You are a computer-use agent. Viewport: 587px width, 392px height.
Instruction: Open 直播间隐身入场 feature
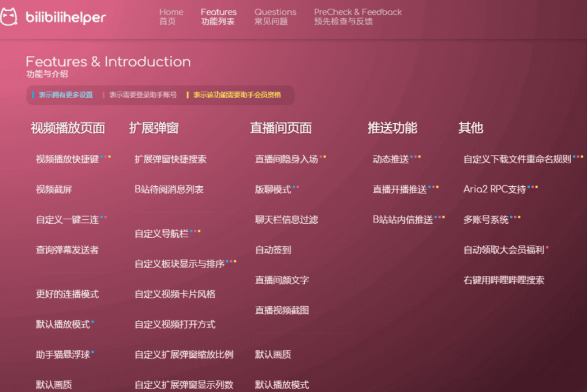[286, 159]
